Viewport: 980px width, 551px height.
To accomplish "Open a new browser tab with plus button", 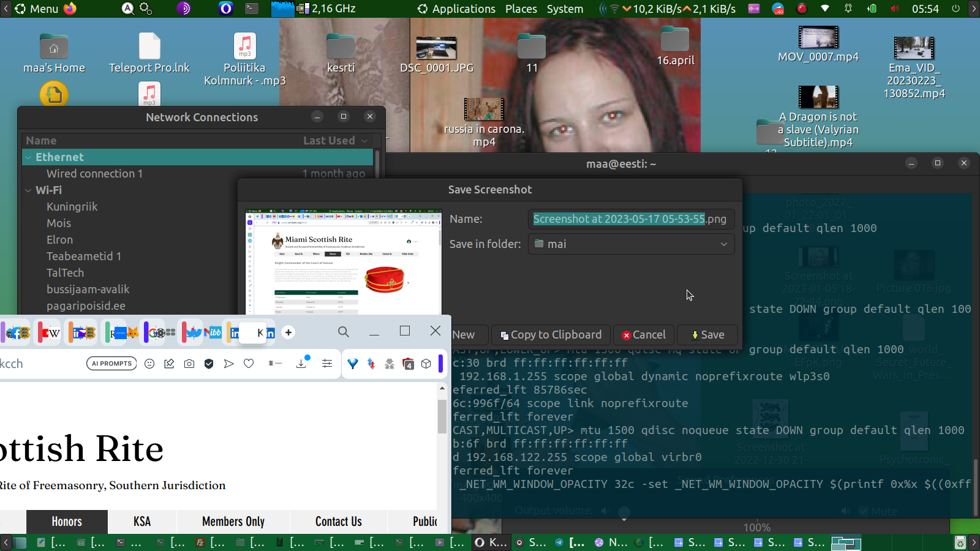I will coord(288,332).
